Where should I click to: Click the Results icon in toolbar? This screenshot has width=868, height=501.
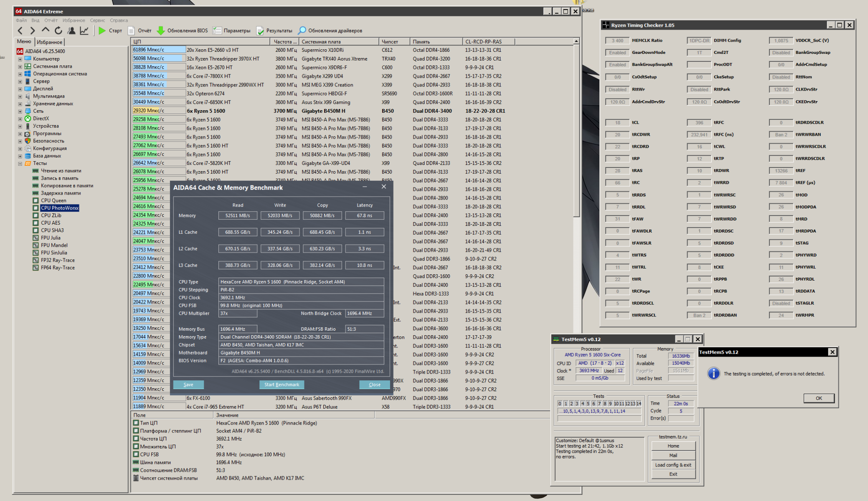[x=260, y=30]
